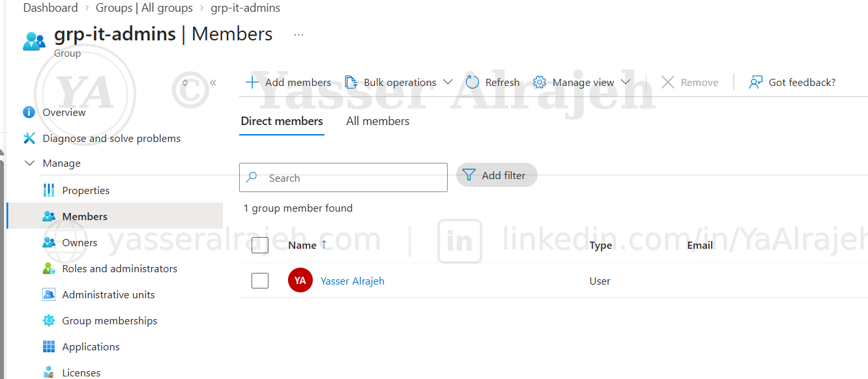This screenshot has height=379, width=868.
Task: Open Diagnose and solve problems wrench icon
Action: [29, 138]
